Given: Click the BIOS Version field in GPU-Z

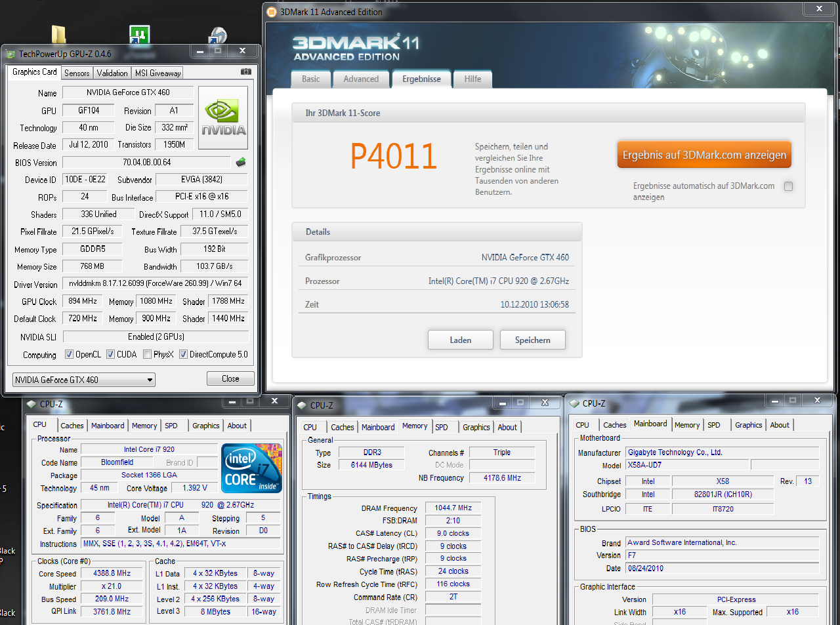Looking at the screenshot, I should pos(147,162).
